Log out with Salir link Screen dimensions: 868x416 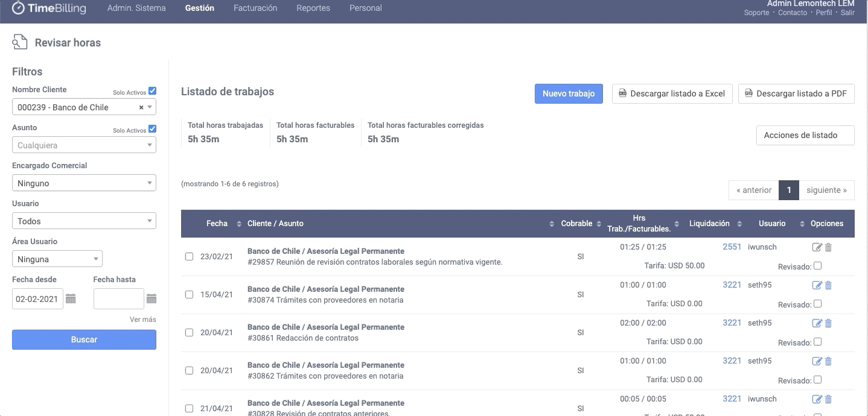847,13
